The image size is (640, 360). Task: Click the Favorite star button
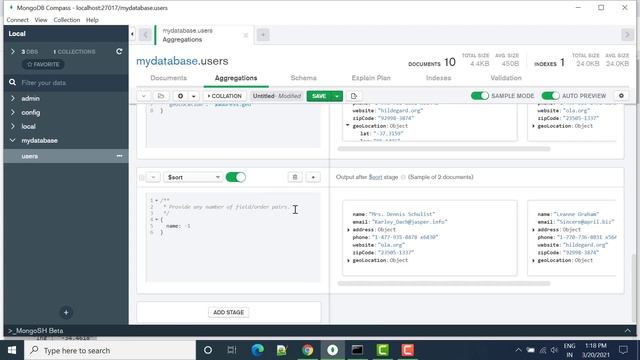click(43, 64)
